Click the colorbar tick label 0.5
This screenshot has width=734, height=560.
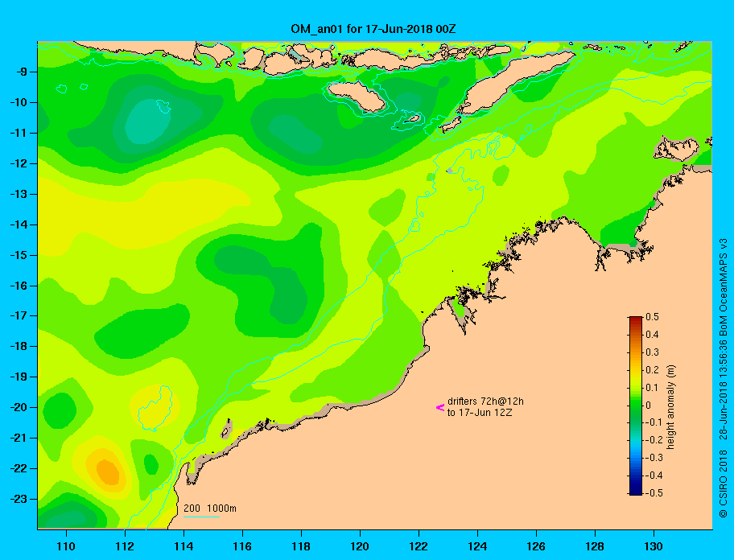tap(652, 317)
